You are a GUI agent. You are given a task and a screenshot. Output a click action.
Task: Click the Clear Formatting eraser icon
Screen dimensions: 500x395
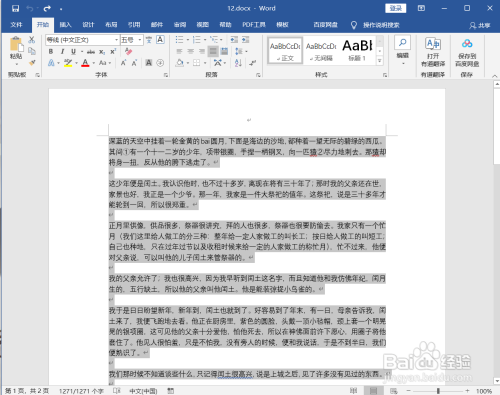[128, 51]
